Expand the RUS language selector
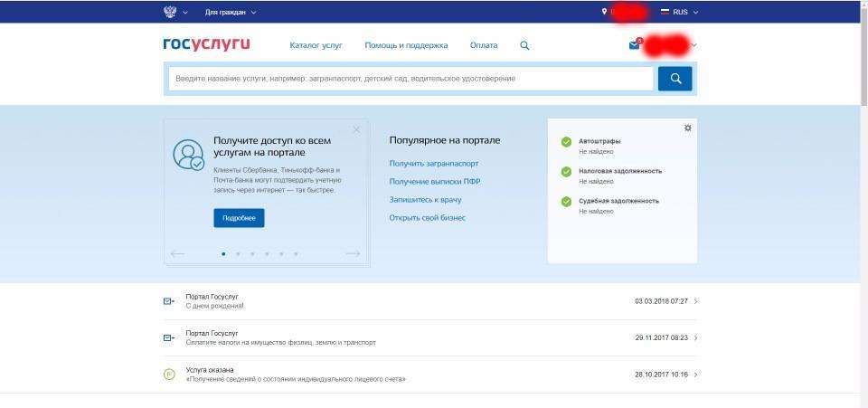The width and height of the screenshot is (868, 408). pyautogui.click(x=681, y=12)
